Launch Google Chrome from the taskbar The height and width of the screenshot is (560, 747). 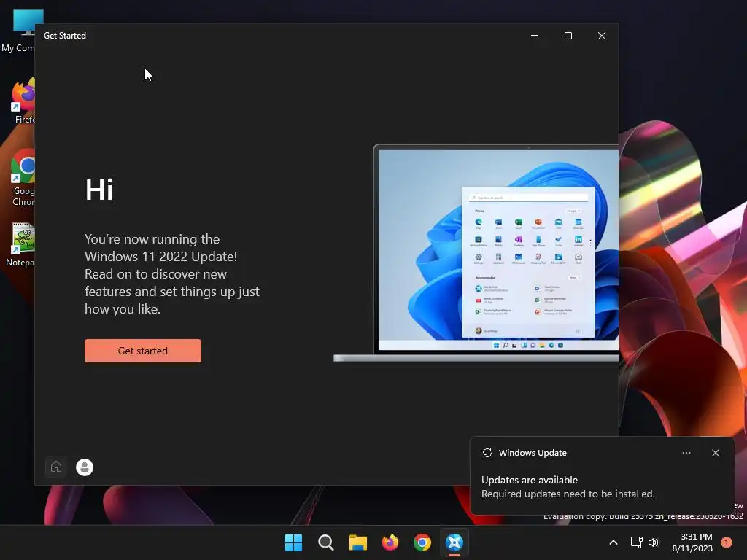(422, 542)
